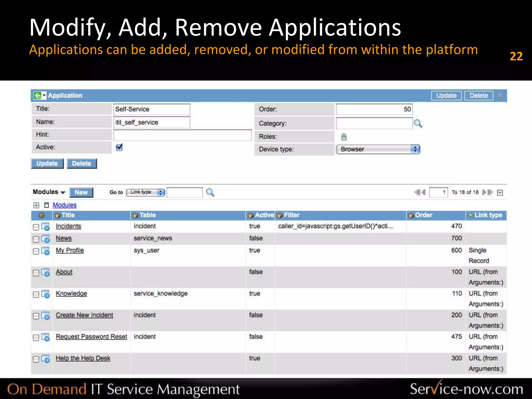Jump to first page of modules

[417, 192]
